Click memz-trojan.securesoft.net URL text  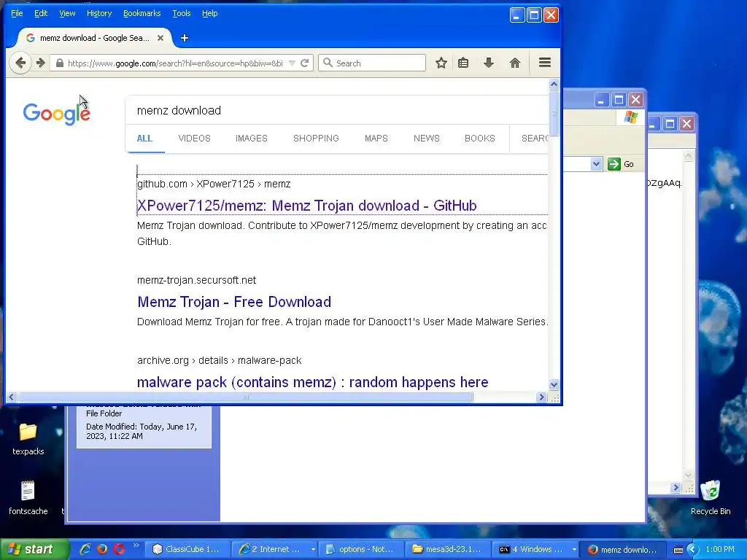coord(197,280)
